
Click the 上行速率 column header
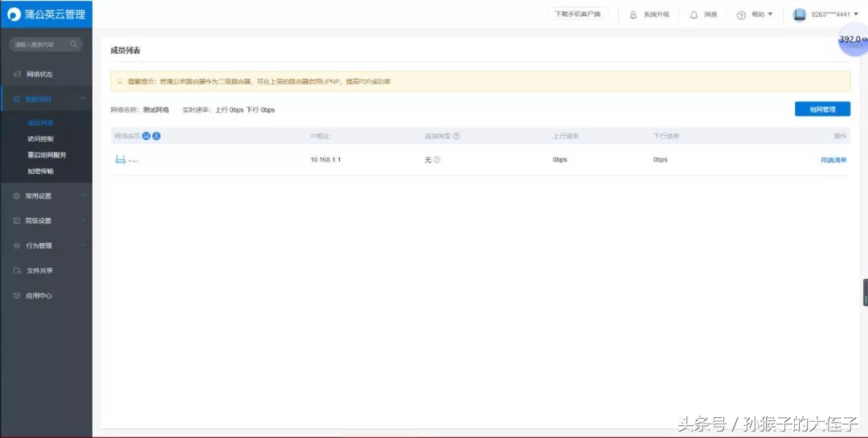566,136
